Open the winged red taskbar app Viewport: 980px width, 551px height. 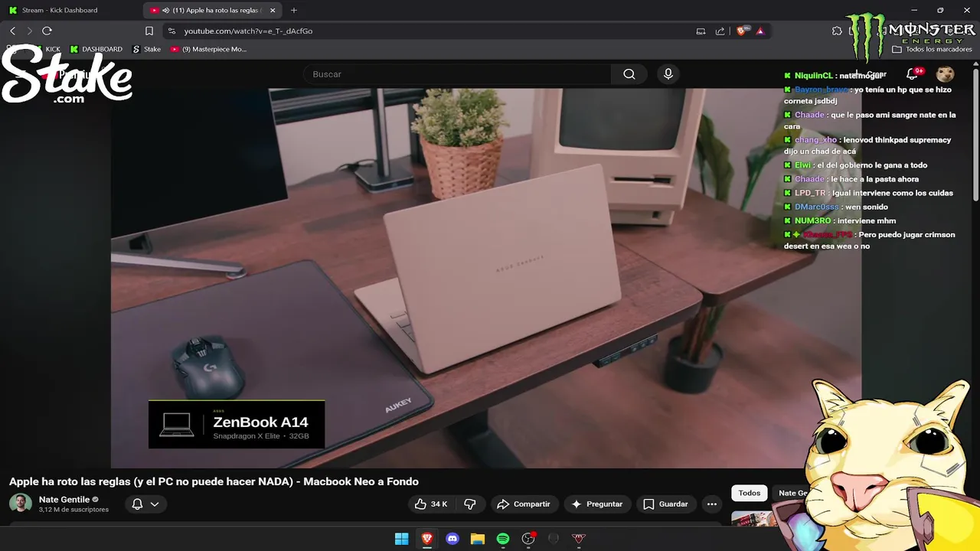[x=579, y=539]
